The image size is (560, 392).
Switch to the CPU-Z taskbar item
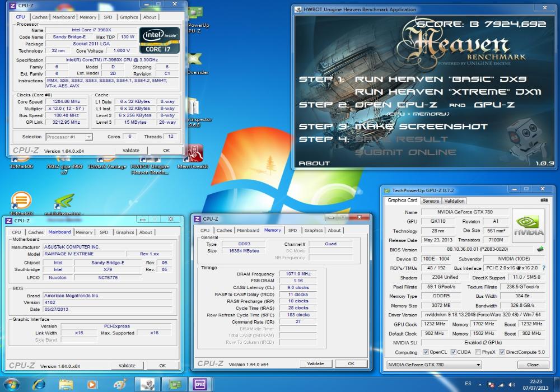(200, 385)
